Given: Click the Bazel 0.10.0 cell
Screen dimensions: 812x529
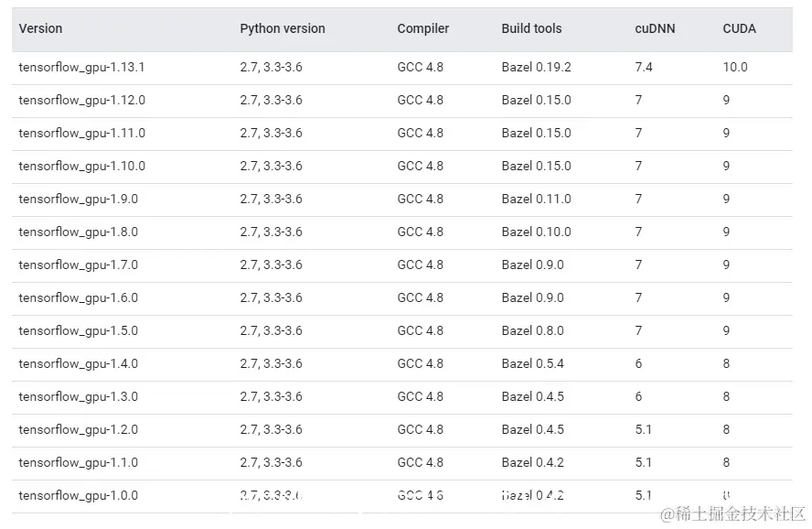Looking at the screenshot, I should click(536, 232).
